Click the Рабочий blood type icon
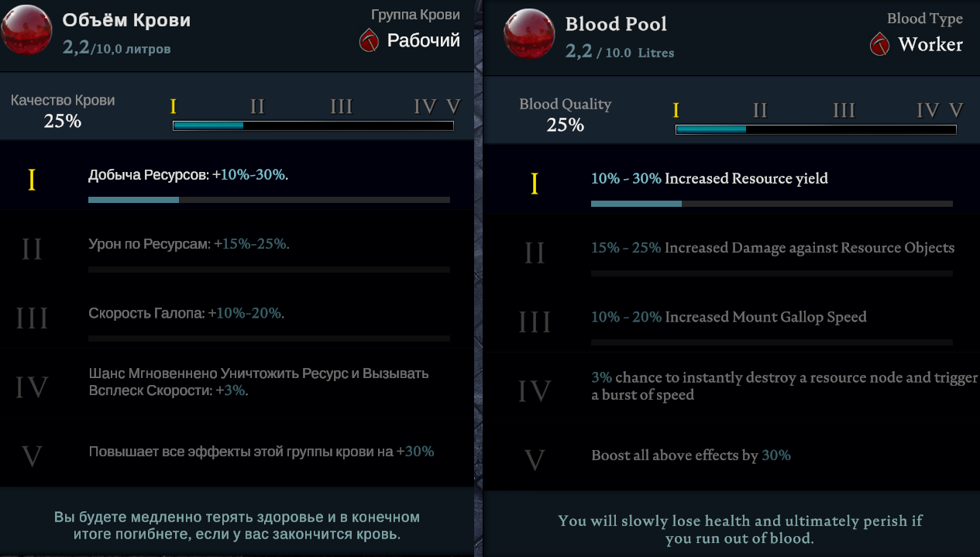This screenshot has height=557, width=980. (x=370, y=40)
